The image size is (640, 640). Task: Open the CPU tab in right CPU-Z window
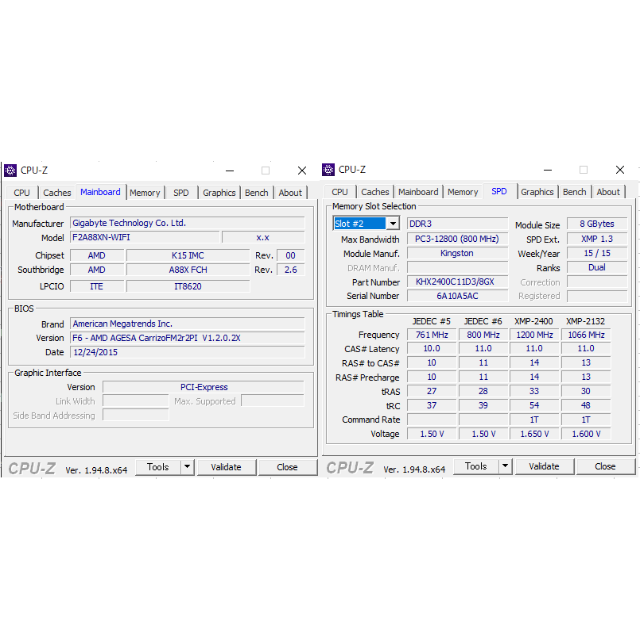pos(340,192)
